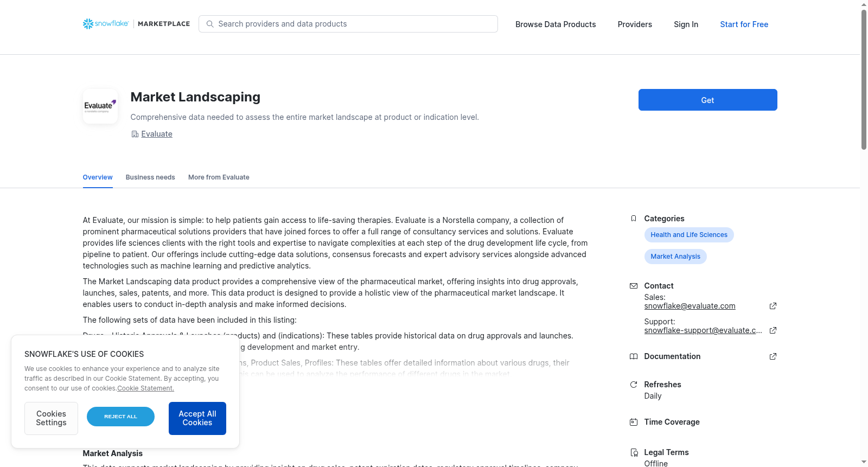Click the Contact envelope icon
868x467 pixels.
click(633, 286)
